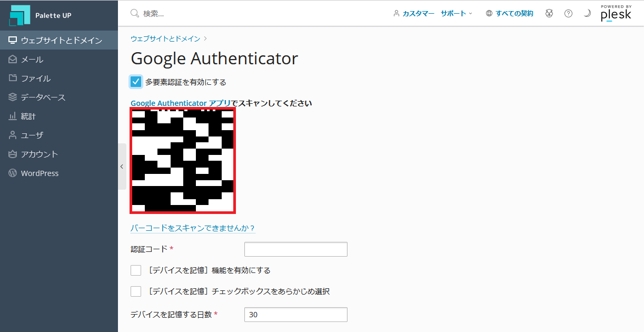Image resolution: width=644 pixels, height=332 pixels.
Task: Click the 認証コード label text
Action: [149, 249]
